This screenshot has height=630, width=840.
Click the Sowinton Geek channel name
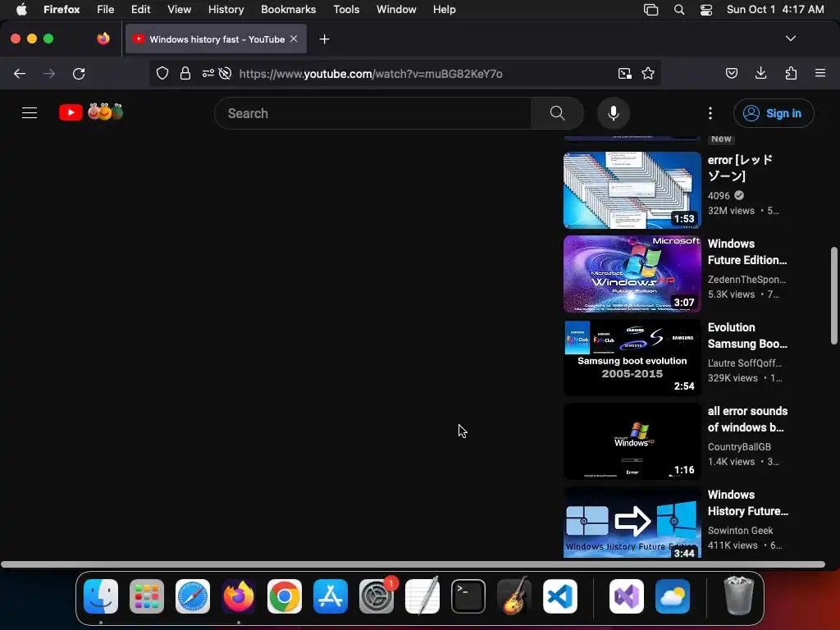pyautogui.click(x=741, y=531)
